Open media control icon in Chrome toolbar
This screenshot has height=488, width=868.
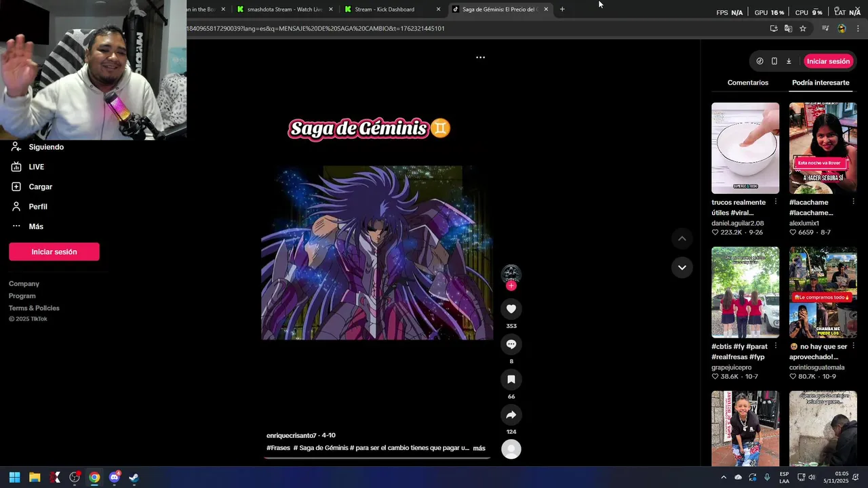825,28
